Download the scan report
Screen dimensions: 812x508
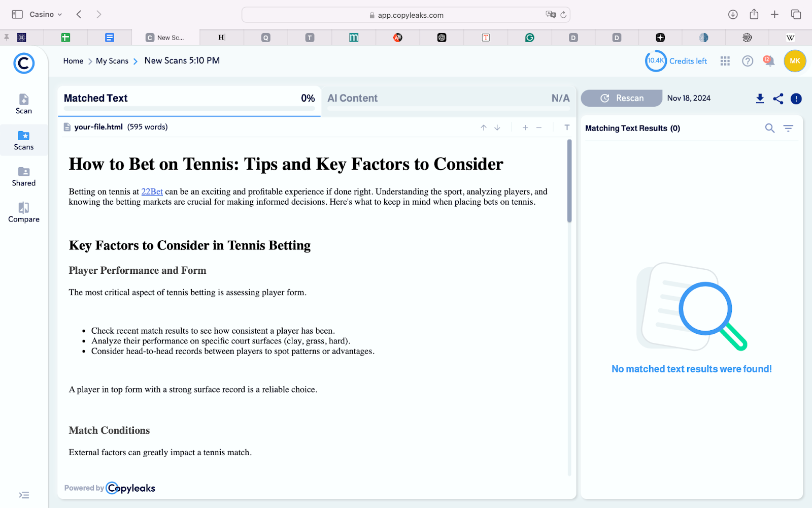pos(760,99)
